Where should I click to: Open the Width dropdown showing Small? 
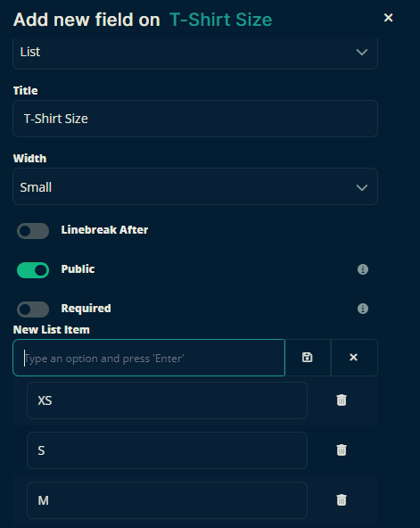195,186
